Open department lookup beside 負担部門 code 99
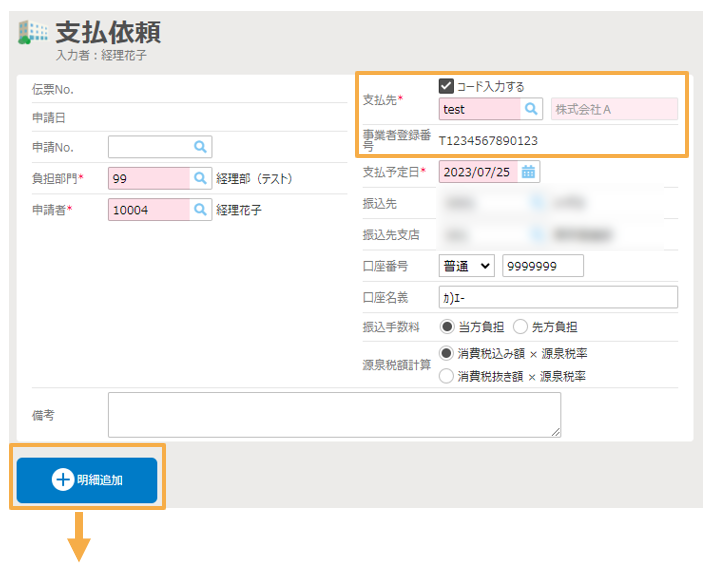 coord(201,179)
